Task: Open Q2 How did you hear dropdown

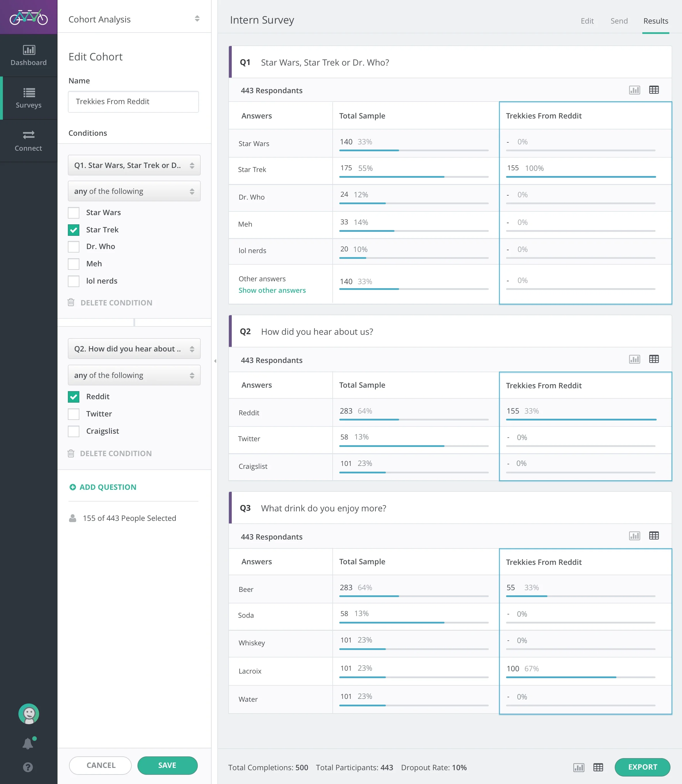Action: click(x=134, y=349)
